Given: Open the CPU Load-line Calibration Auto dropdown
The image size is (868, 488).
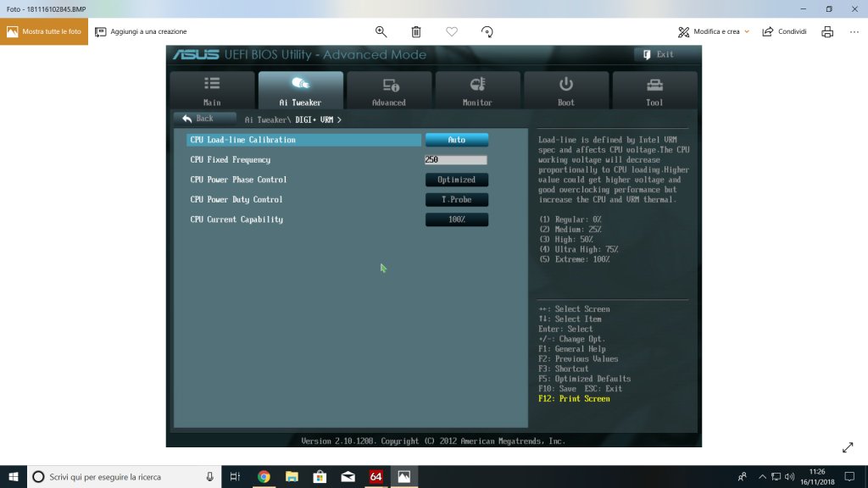Looking at the screenshot, I should 457,140.
